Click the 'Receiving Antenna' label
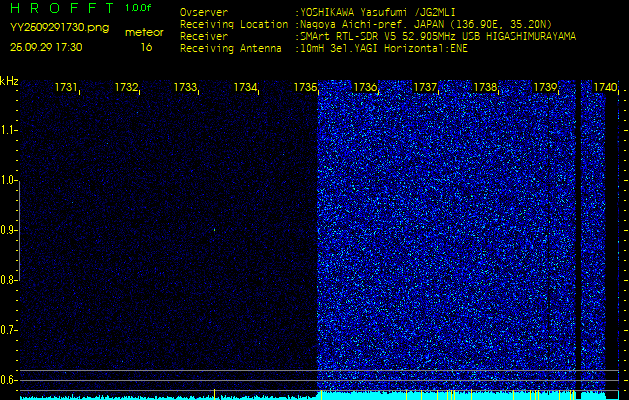Screen dimensions: 629x400 coord(231,49)
